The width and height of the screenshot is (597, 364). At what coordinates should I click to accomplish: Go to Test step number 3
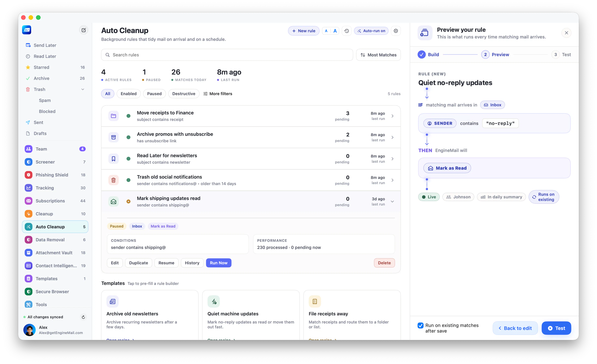tap(561, 55)
